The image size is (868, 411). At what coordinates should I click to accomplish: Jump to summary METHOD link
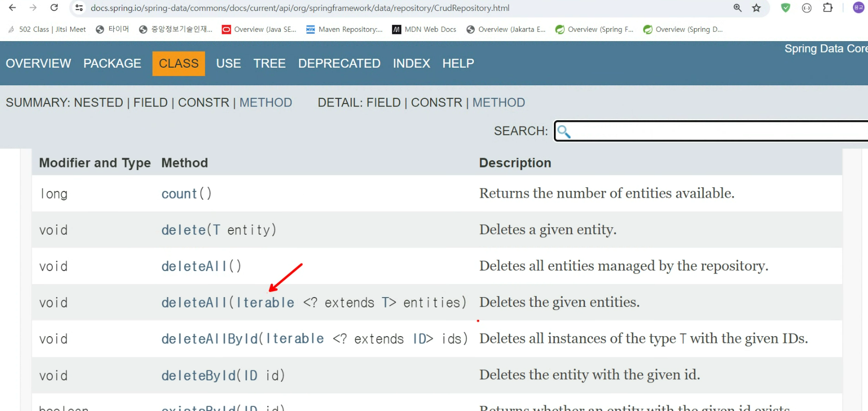pos(266,102)
